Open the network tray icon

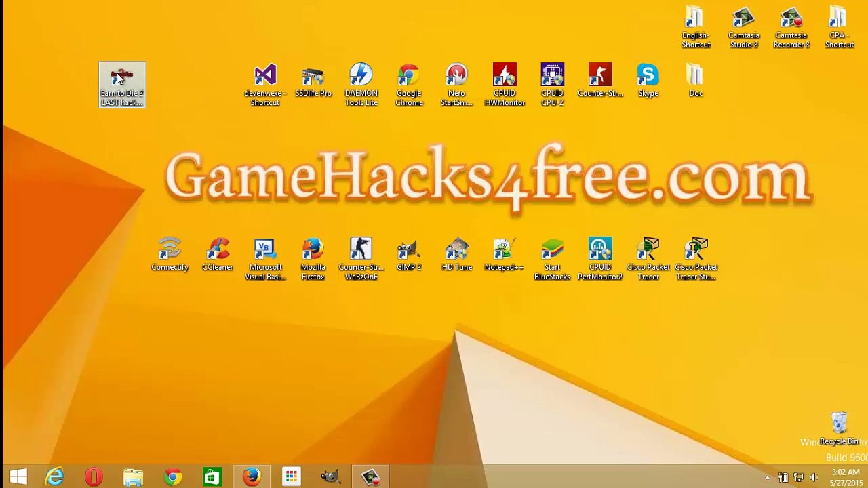point(798,478)
